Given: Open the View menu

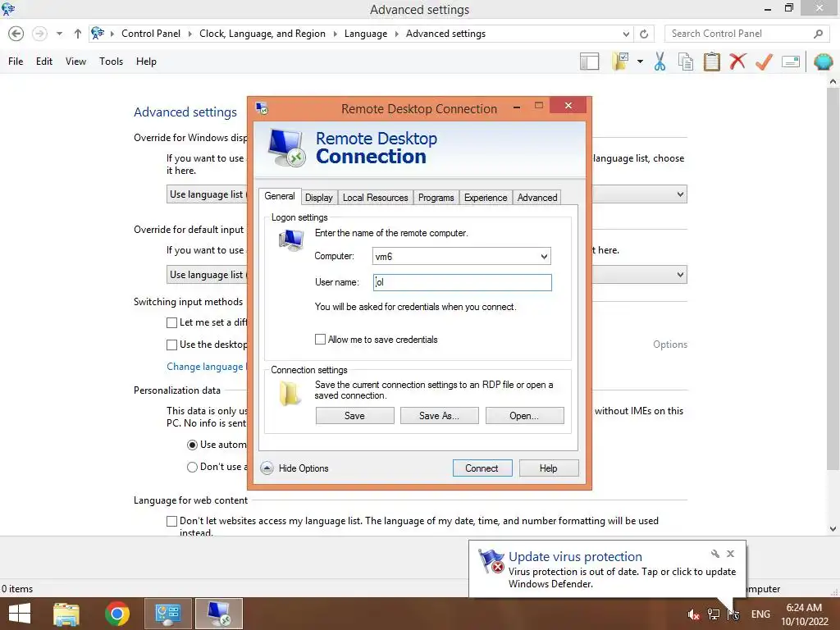Looking at the screenshot, I should (x=75, y=62).
